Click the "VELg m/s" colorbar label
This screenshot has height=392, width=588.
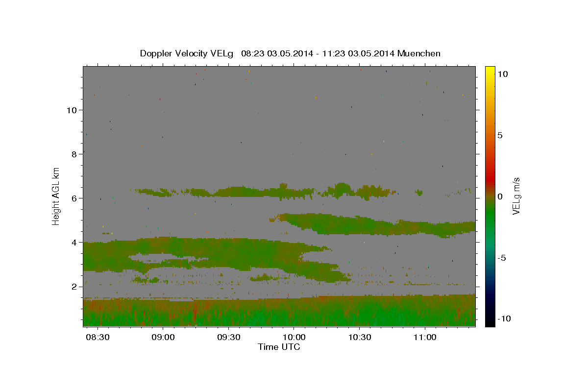tap(516, 196)
